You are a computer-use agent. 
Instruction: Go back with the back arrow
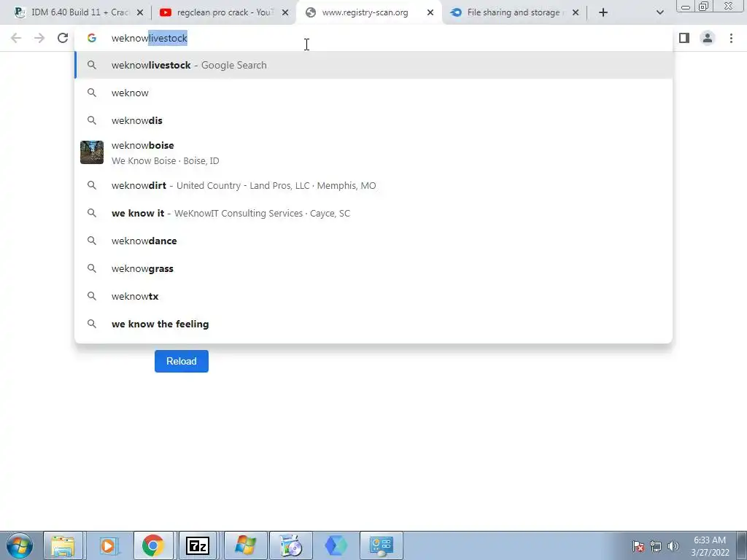coord(16,38)
